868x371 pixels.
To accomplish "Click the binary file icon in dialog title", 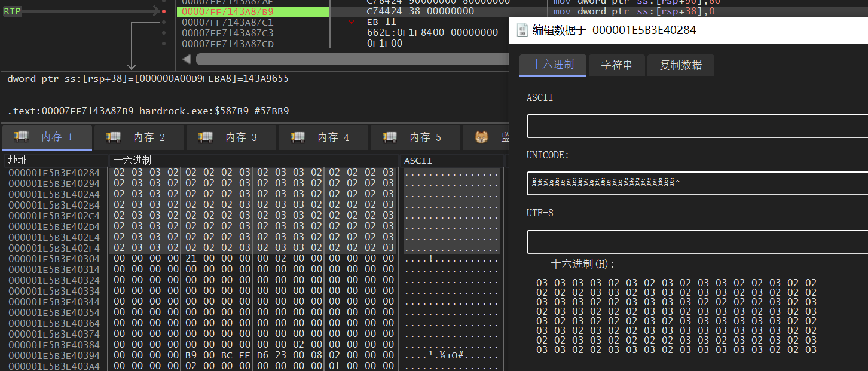I will point(522,30).
